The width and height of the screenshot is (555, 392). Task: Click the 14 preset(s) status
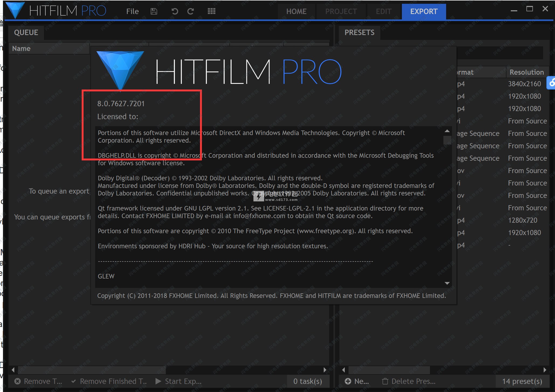tap(522, 381)
